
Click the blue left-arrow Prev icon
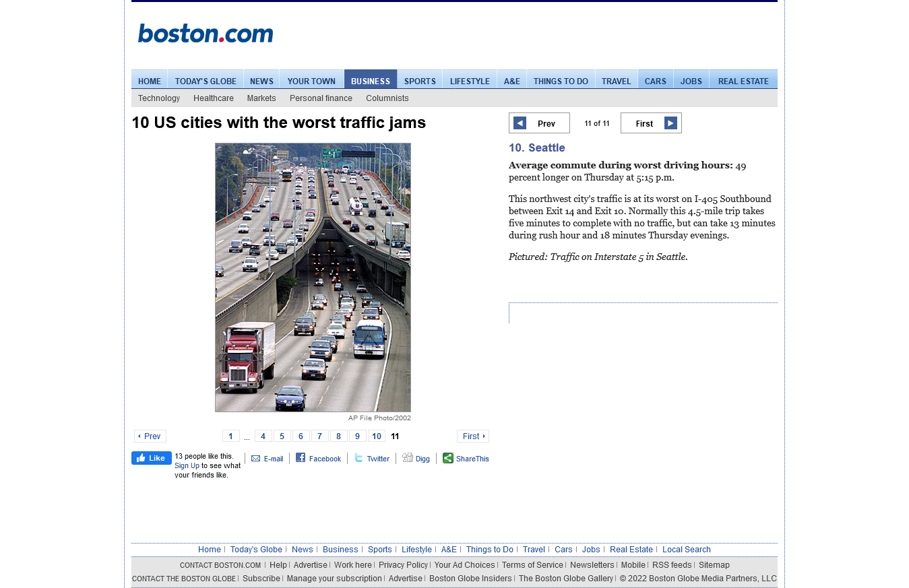pyautogui.click(x=520, y=123)
